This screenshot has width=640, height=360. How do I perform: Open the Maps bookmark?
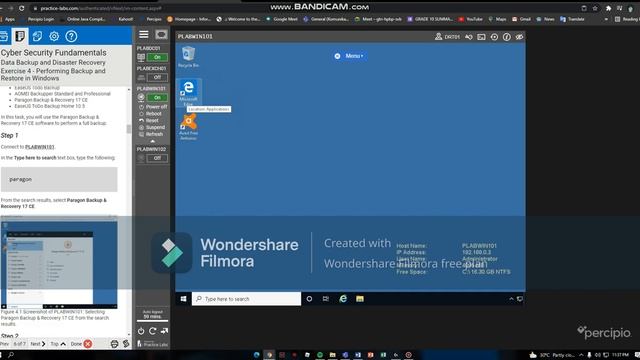point(498,19)
